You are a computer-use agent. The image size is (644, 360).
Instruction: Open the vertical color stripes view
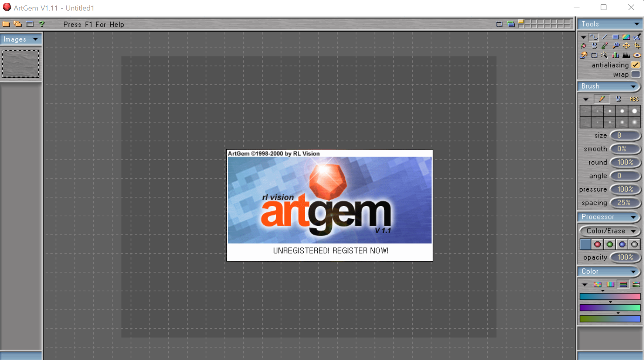610,285
